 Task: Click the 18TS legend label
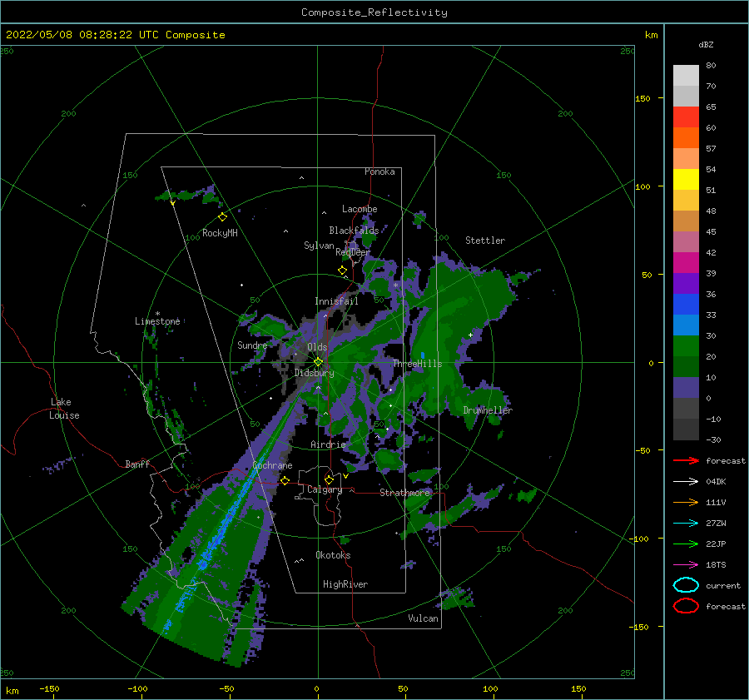(x=716, y=565)
